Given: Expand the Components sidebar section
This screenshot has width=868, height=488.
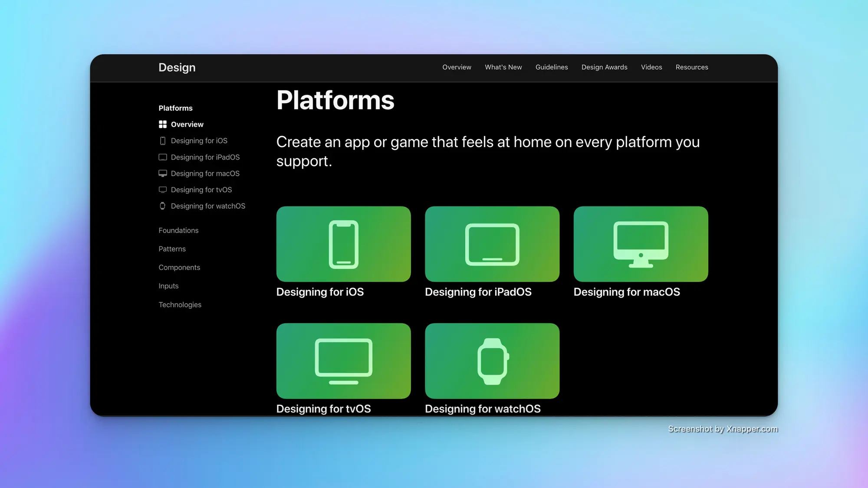Looking at the screenshot, I should point(179,268).
